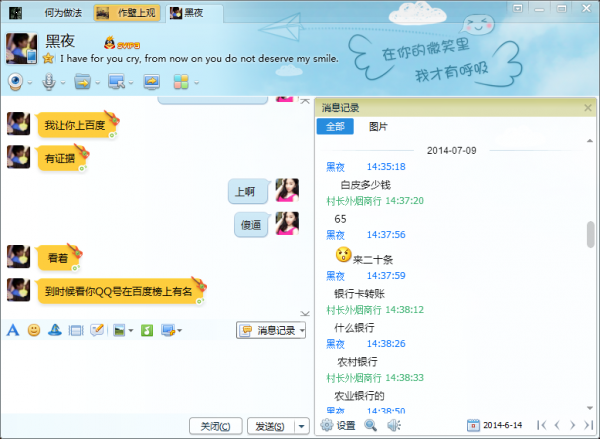This screenshot has width=600, height=439.
Task: Take a screenshot with the capture icon
Action: 168,330
